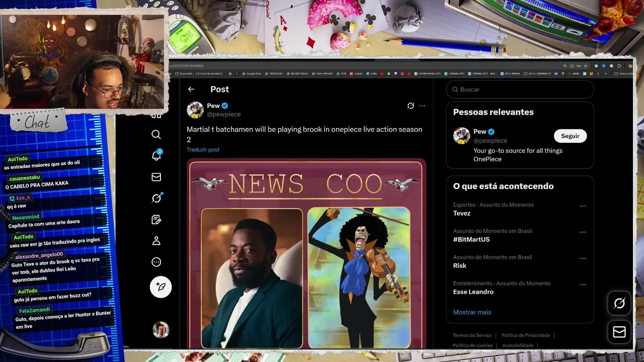The image size is (644, 362).
Task: Open Pew's avatar in Pessoas relevantes
Action: pos(461,136)
